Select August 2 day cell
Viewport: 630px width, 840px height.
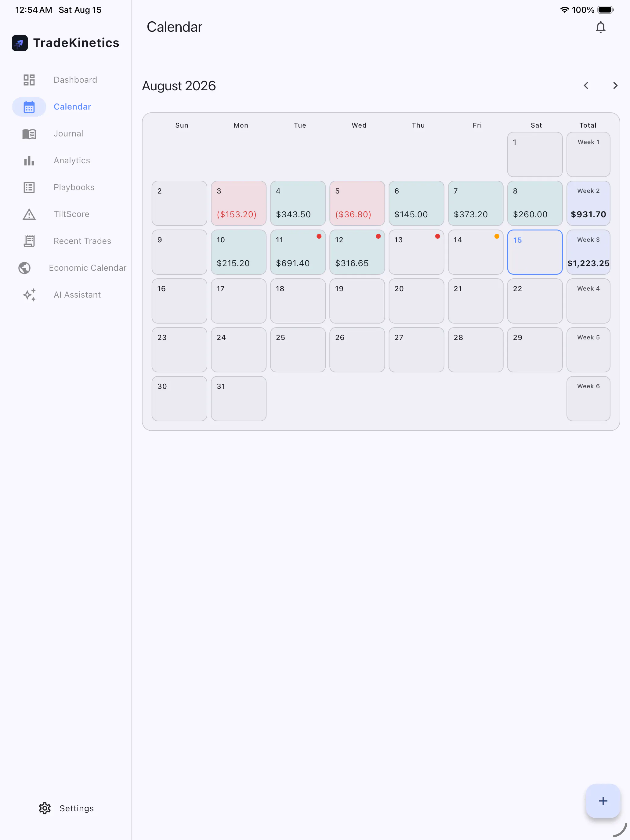click(179, 203)
